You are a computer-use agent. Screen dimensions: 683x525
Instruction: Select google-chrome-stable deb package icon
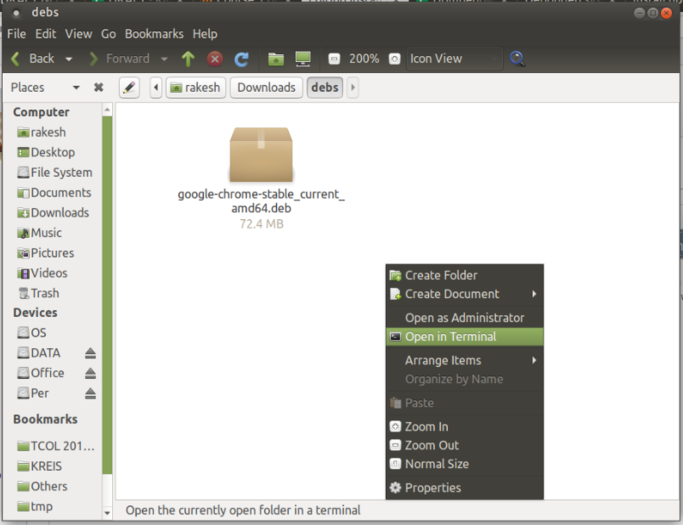click(x=261, y=155)
